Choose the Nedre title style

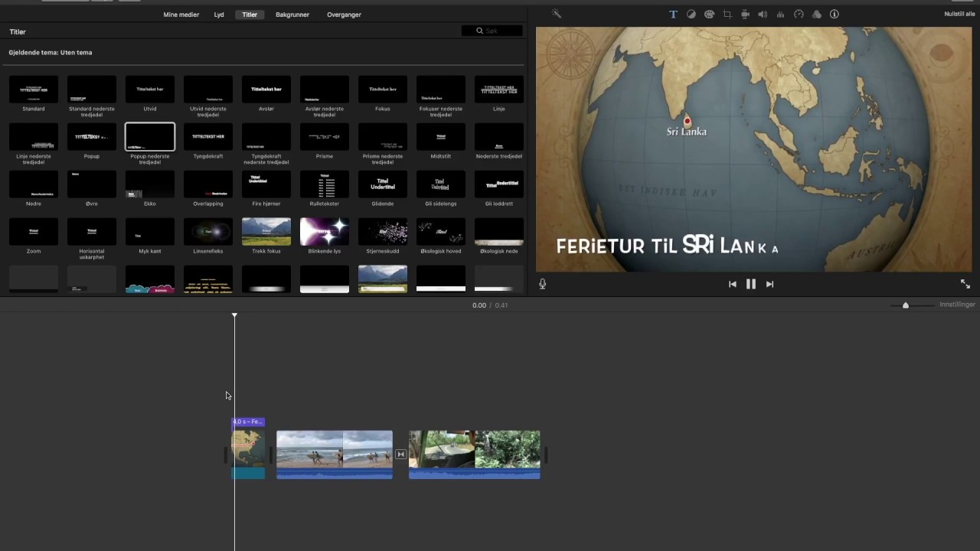click(34, 184)
